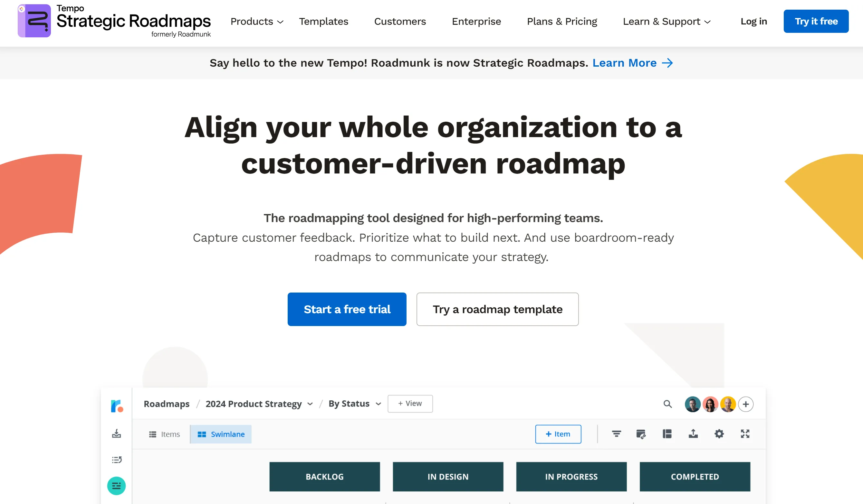Click the search icon in roadmap header
Image resolution: width=863 pixels, height=504 pixels.
668,403
